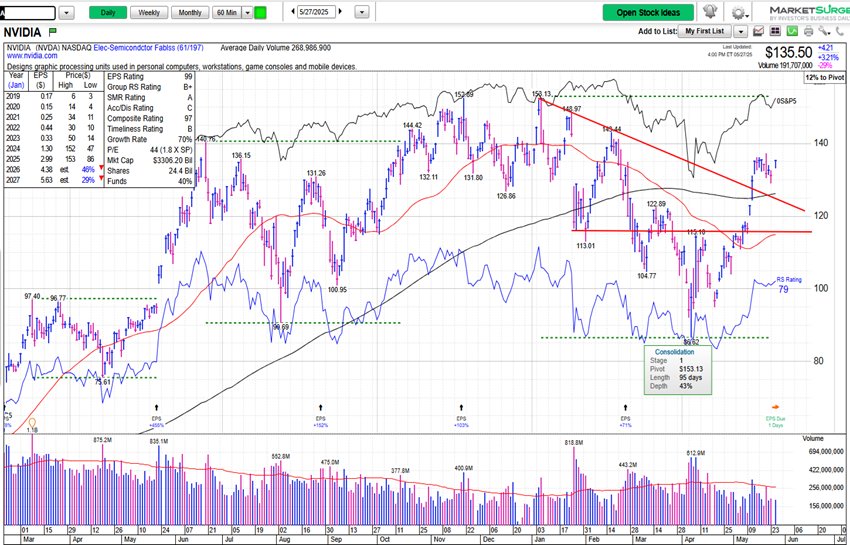Click the Open Stock Ideas button

pyautogui.click(x=648, y=12)
